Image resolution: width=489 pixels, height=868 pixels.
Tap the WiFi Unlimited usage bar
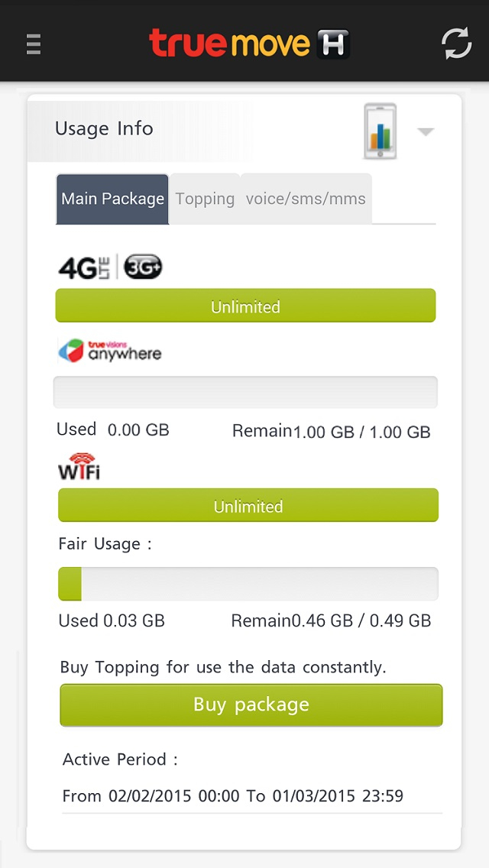pos(248,506)
